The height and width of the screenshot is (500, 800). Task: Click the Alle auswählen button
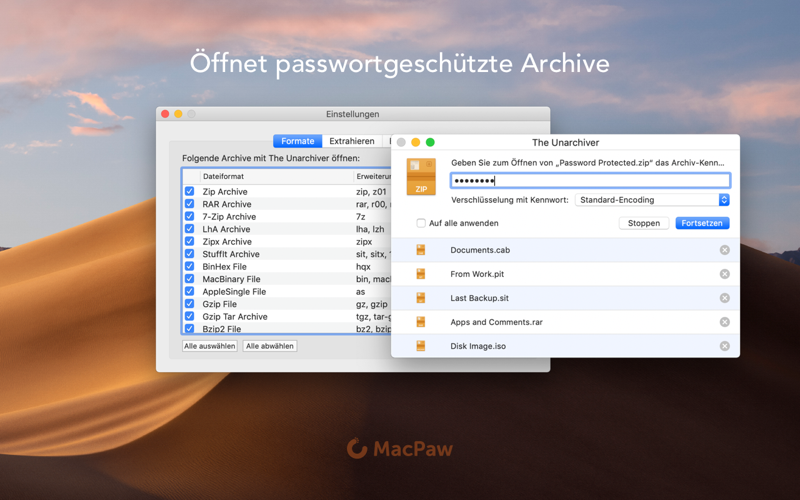210,346
